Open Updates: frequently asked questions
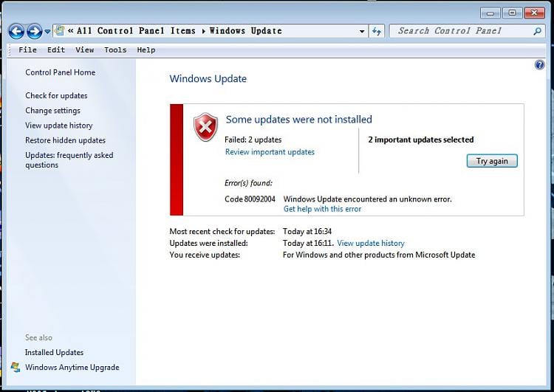 click(69, 160)
